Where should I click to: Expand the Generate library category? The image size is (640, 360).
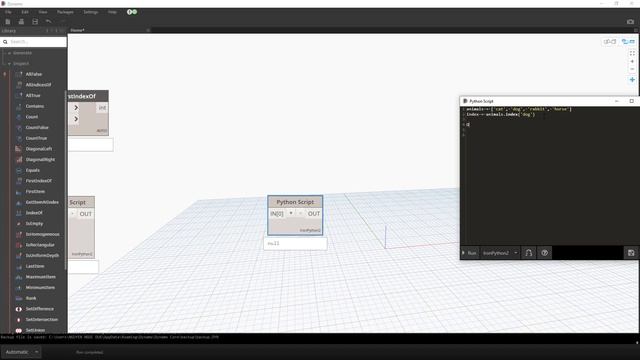(x=9, y=53)
